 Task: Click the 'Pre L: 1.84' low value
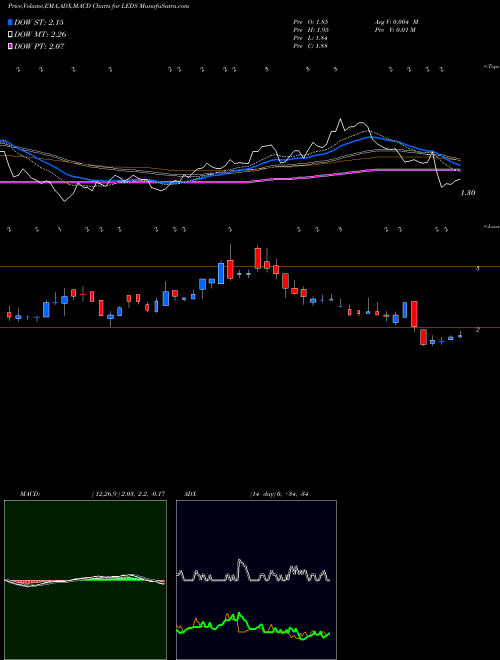pyautogui.click(x=311, y=38)
